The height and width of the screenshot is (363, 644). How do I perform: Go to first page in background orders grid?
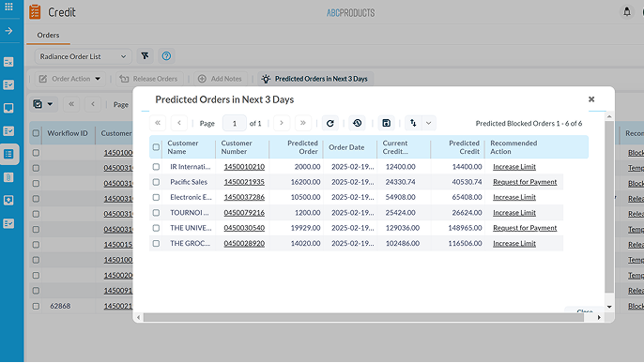[71, 104]
